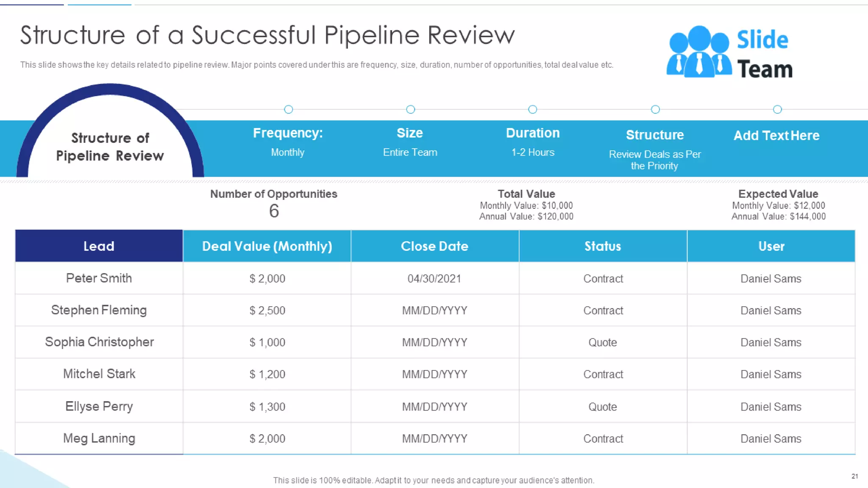
Task: Click 'Daniel Sams' in Meg Lanning's row
Action: coord(771,438)
